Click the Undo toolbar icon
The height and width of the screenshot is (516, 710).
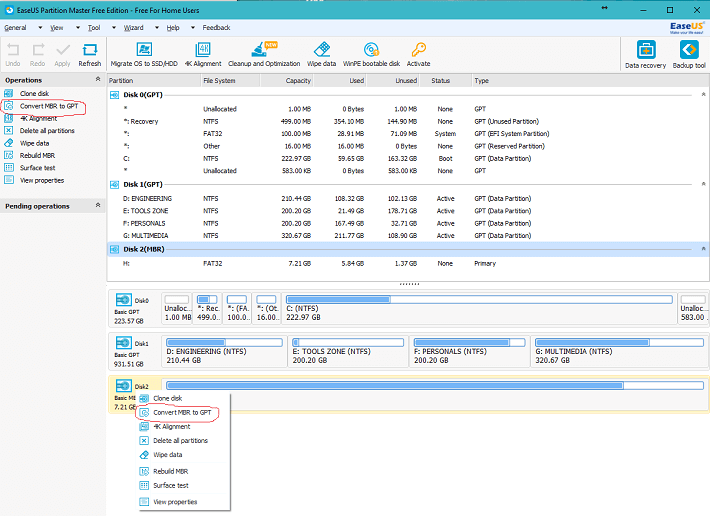(x=13, y=55)
